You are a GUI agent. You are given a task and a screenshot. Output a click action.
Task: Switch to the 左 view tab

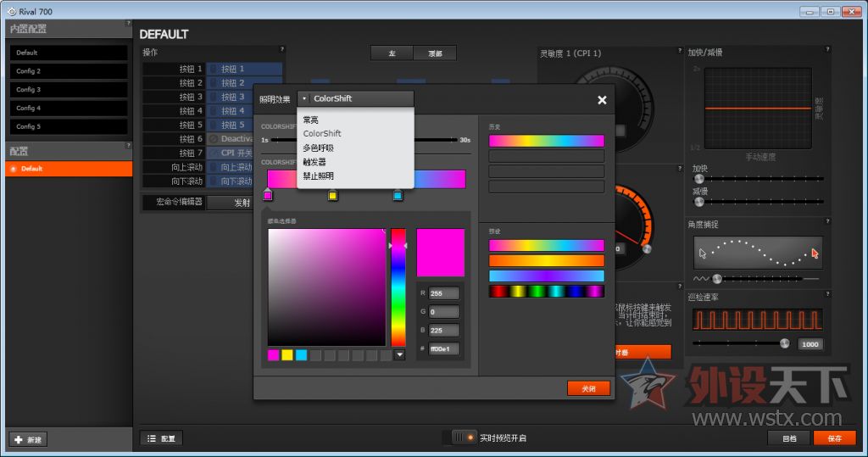click(392, 53)
